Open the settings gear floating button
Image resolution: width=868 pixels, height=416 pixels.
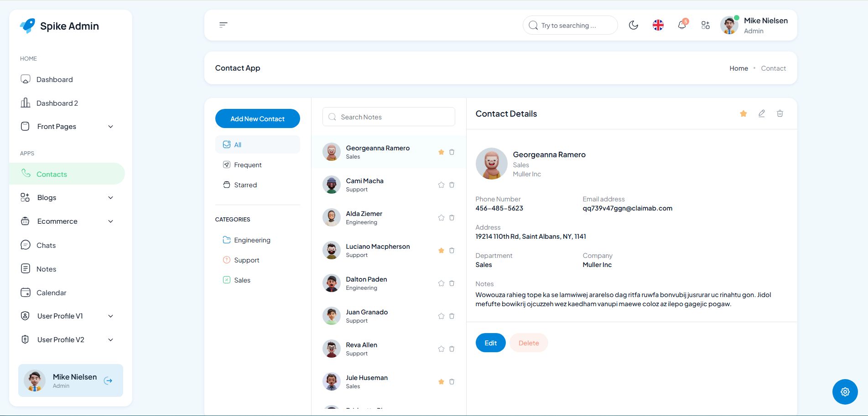coord(845,392)
